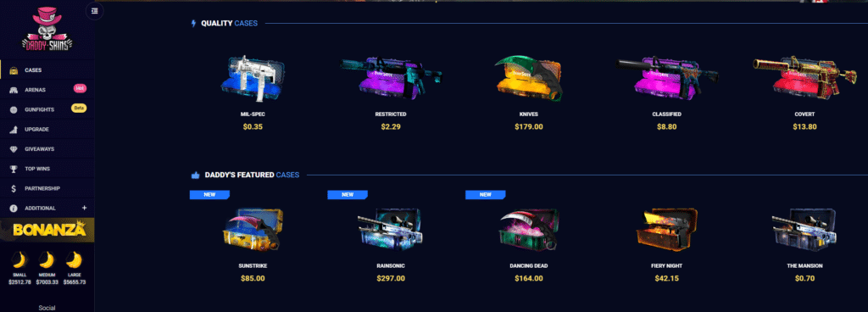Click the Bonanza banner

pyautogui.click(x=47, y=230)
